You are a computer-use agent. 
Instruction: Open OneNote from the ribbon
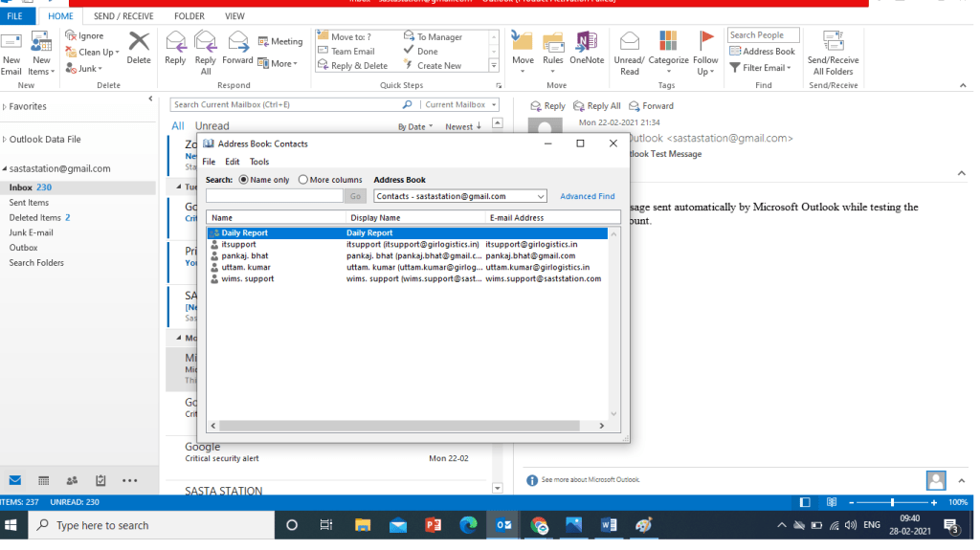pos(587,46)
